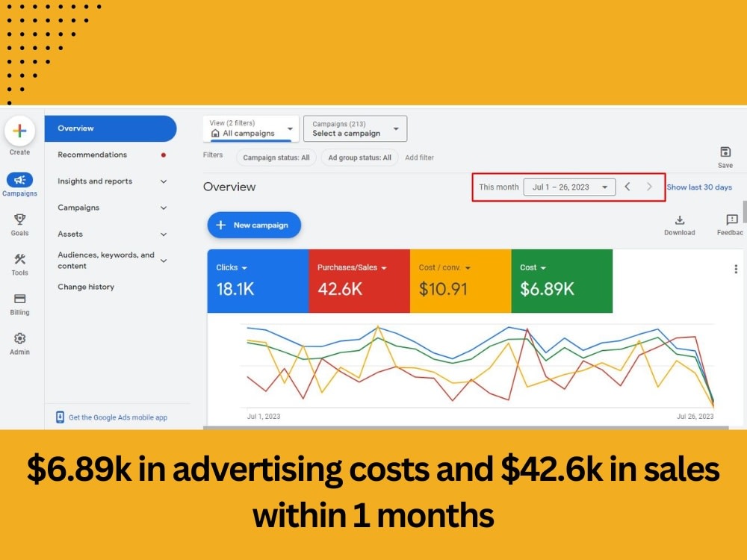Click Campaign status: All filter chip
747x560 pixels.
coord(276,158)
